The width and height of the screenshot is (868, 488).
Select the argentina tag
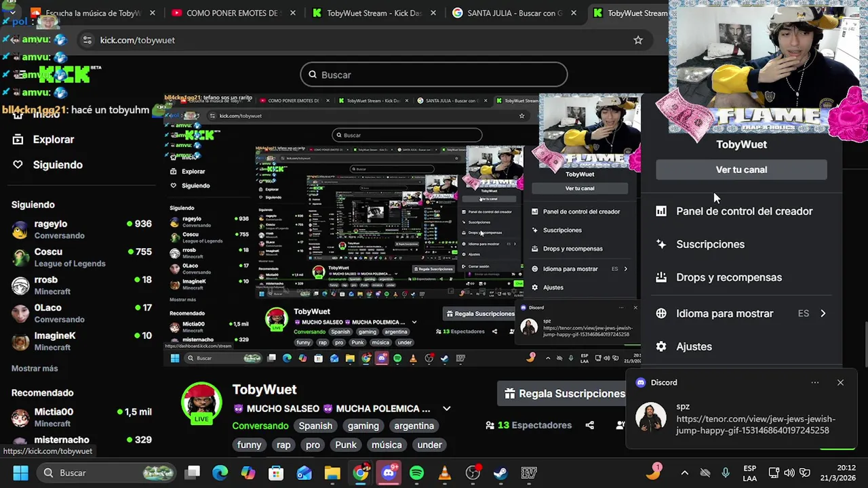414,426
